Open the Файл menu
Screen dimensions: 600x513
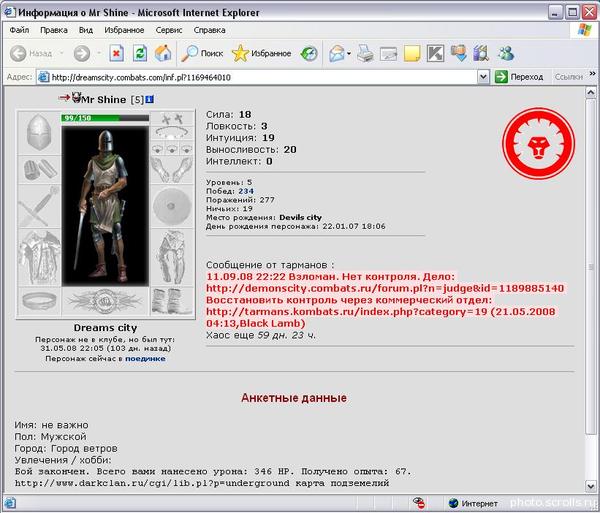(x=19, y=30)
